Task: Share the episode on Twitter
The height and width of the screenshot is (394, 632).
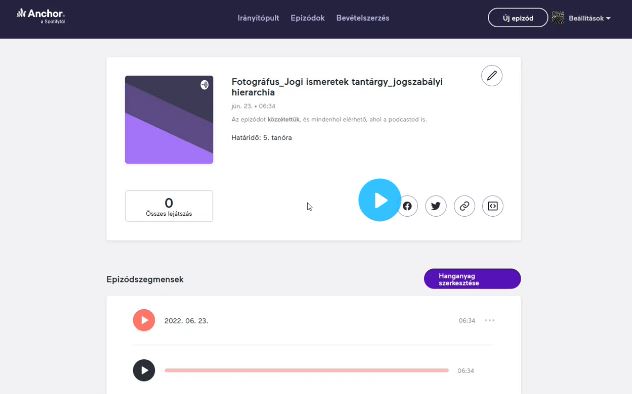Action: pyautogui.click(x=436, y=206)
